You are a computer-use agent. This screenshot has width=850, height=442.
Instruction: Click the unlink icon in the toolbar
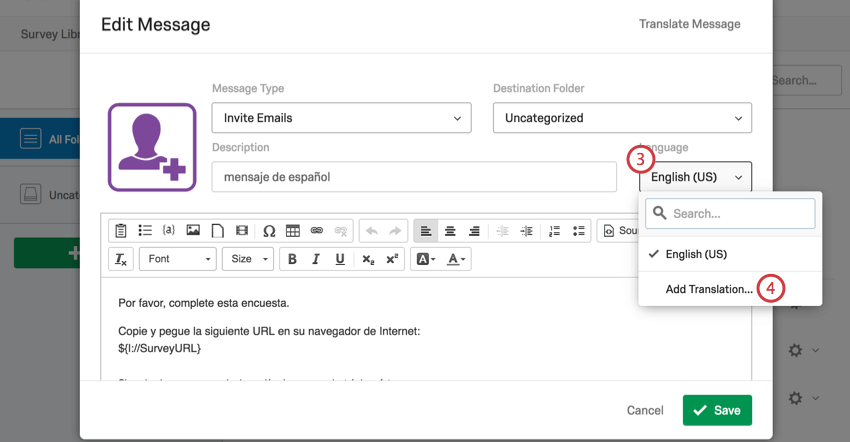[340, 231]
